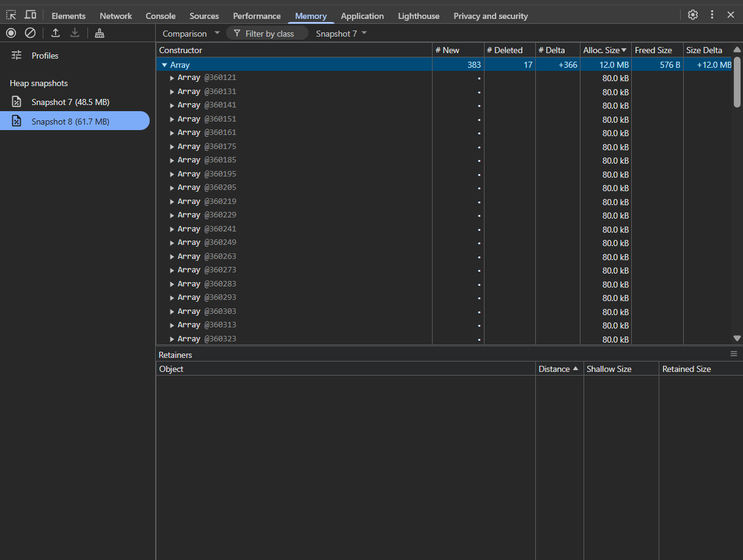
Task: Expand Array @360151 row
Action: 172,119
